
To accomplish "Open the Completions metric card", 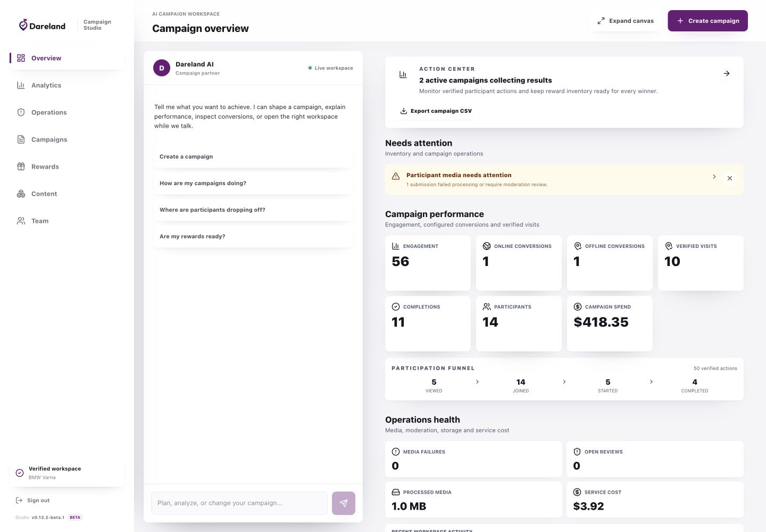I will pos(428,323).
